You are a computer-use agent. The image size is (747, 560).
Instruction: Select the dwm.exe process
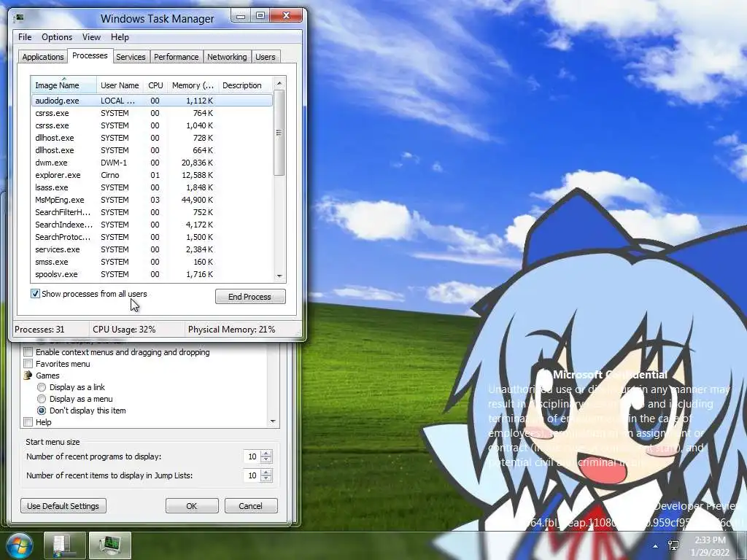tap(152, 163)
